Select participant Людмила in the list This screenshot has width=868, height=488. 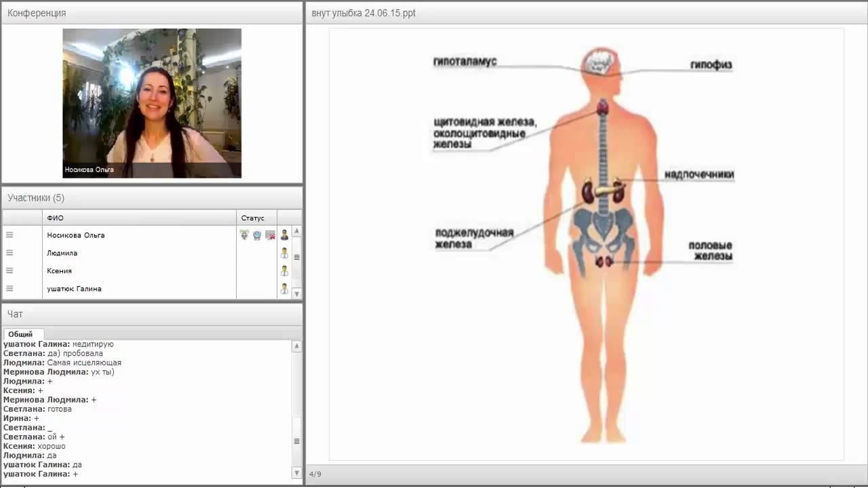(62, 253)
